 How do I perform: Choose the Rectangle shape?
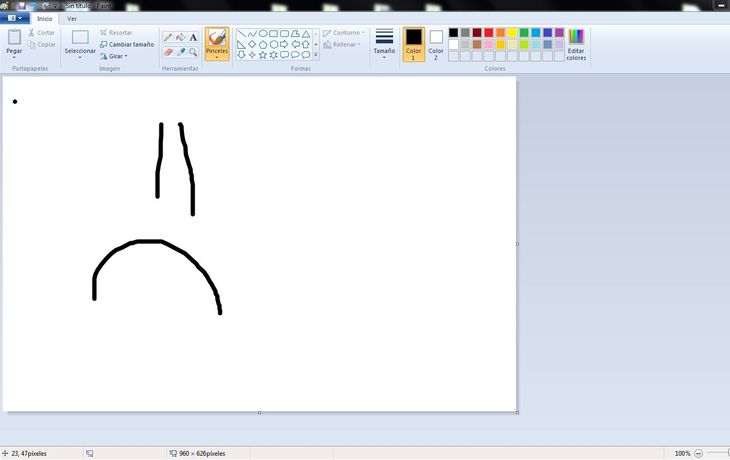click(273, 34)
